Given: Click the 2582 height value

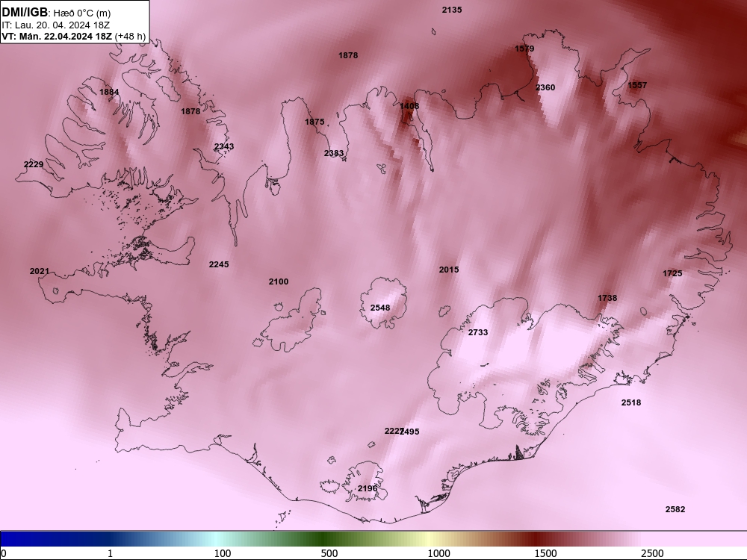Looking at the screenshot, I should tap(675, 509).
